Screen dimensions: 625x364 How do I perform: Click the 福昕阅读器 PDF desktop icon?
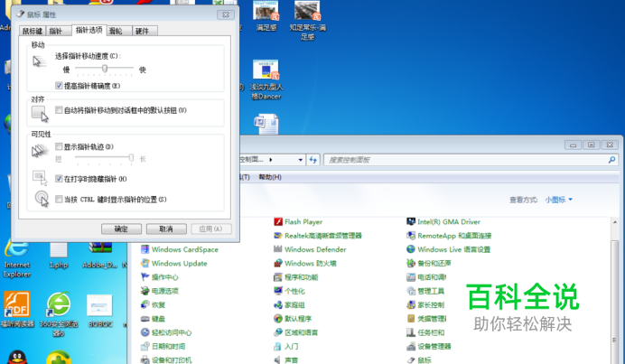click(17, 309)
